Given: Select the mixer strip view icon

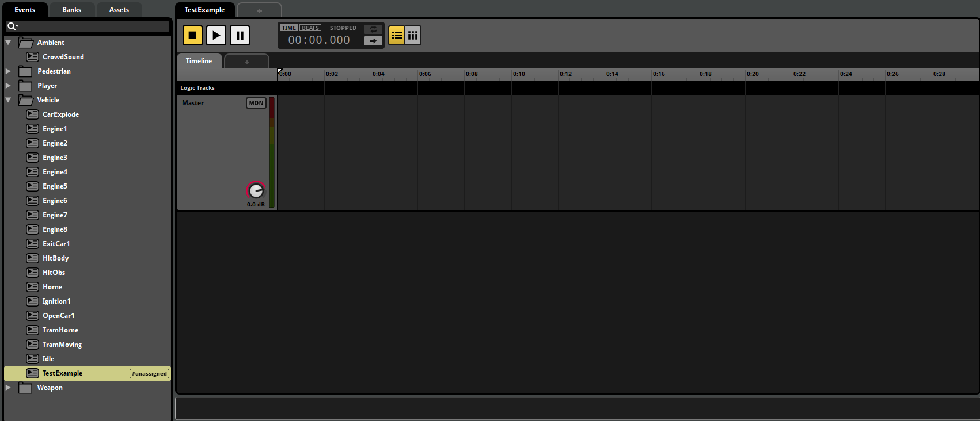Looking at the screenshot, I should click(413, 35).
